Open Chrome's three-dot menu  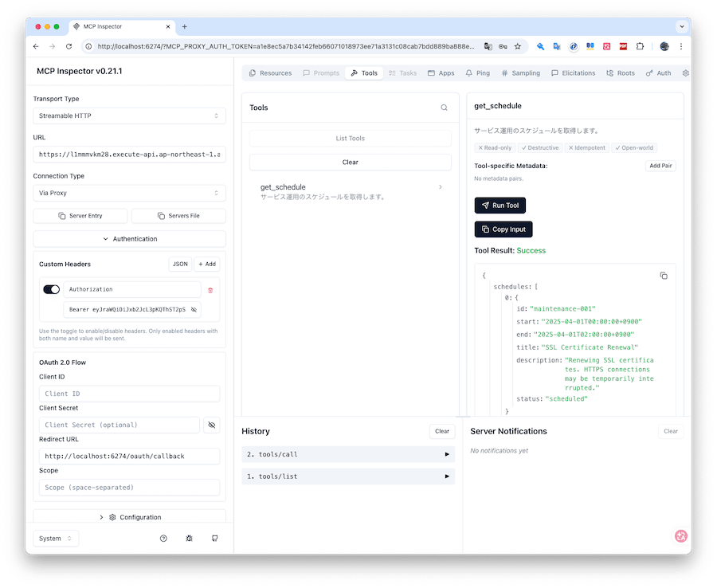tap(681, 46)
